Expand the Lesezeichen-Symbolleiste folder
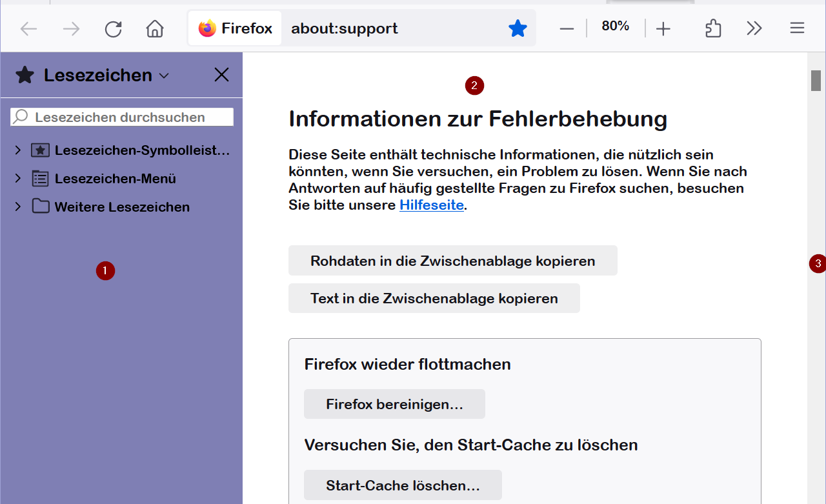826x504 pixels. coord(18,150)
